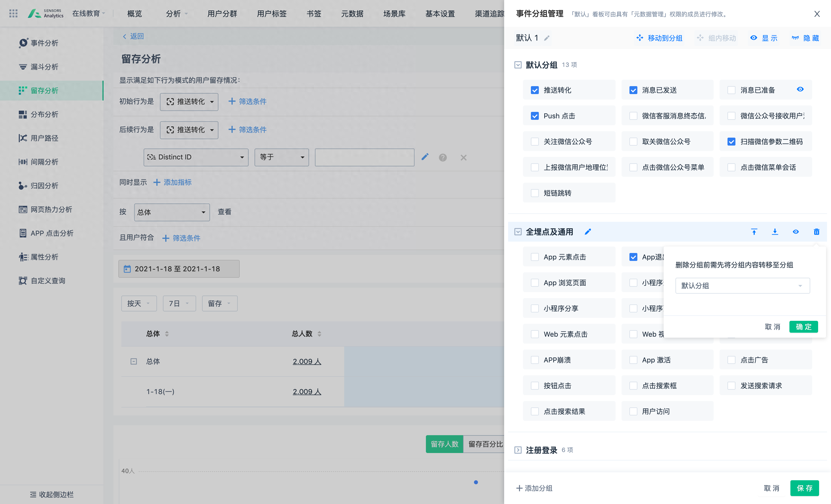Uncheck the Push 点击 checkbox

(535, 116)
